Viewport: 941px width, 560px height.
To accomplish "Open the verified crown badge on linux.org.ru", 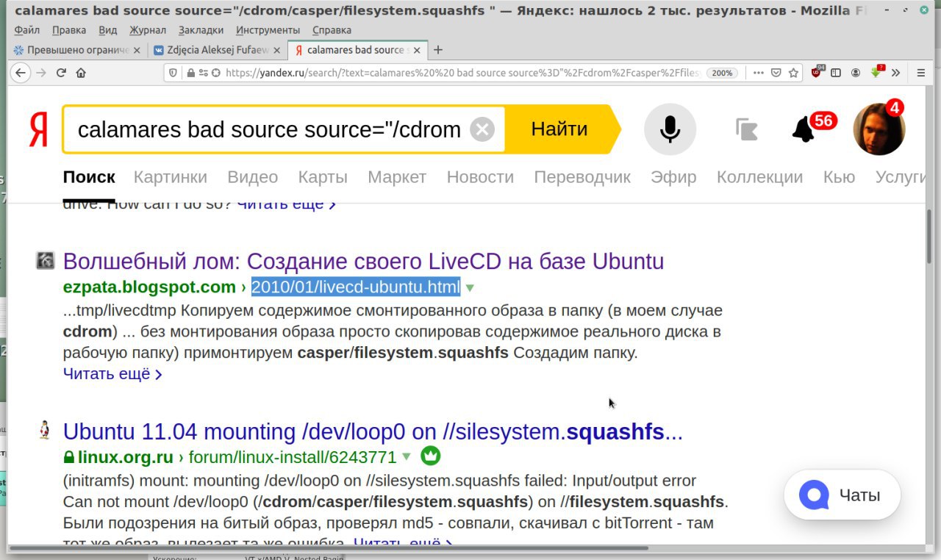I will 430,456.
